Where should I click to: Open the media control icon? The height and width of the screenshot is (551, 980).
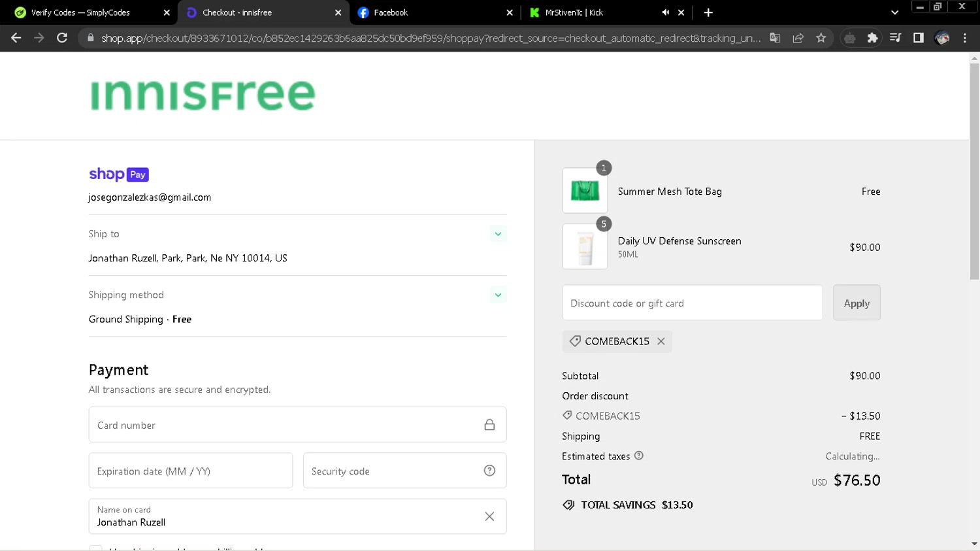(895, 38)
